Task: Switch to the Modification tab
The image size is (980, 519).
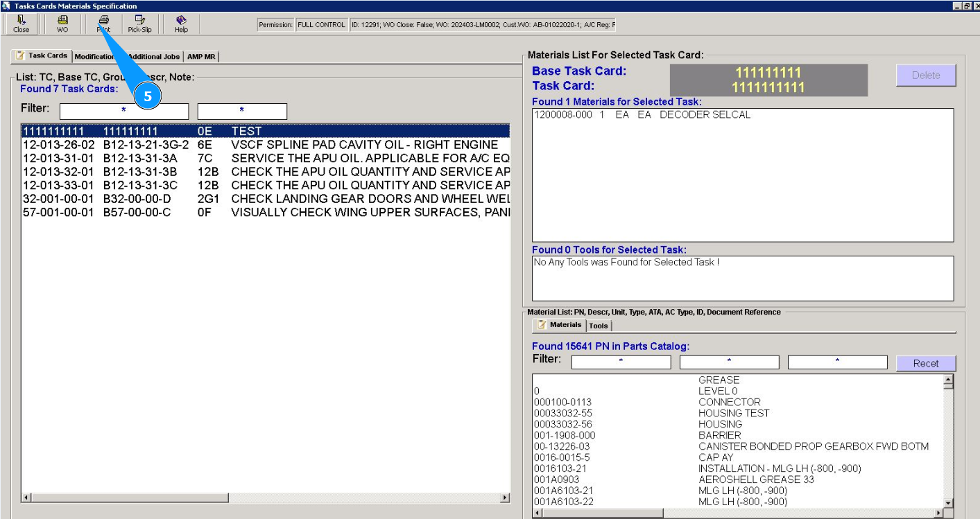Action: point(95,57)
